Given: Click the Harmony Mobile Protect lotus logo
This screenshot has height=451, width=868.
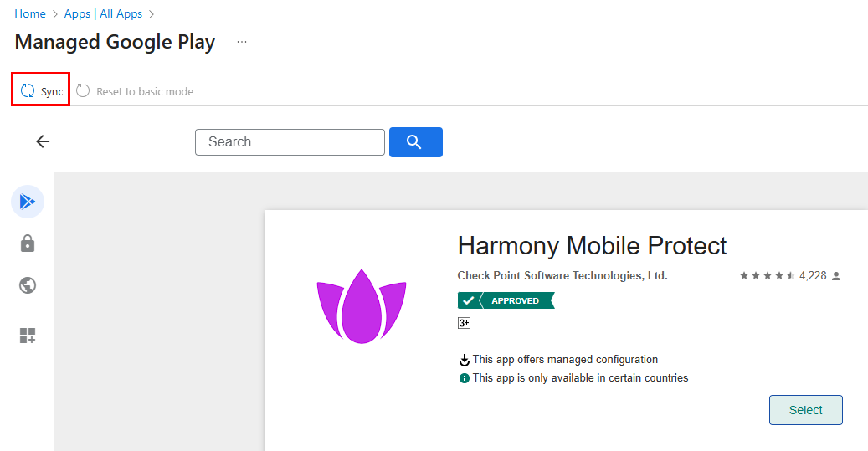Looking at the screenshot, I should point(361,306).
